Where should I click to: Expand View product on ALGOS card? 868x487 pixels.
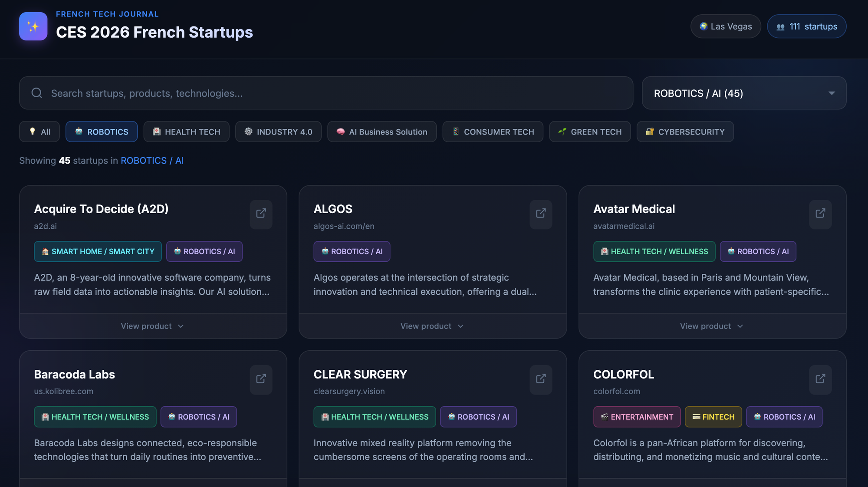pyautogui.click(x=432, y=326)
